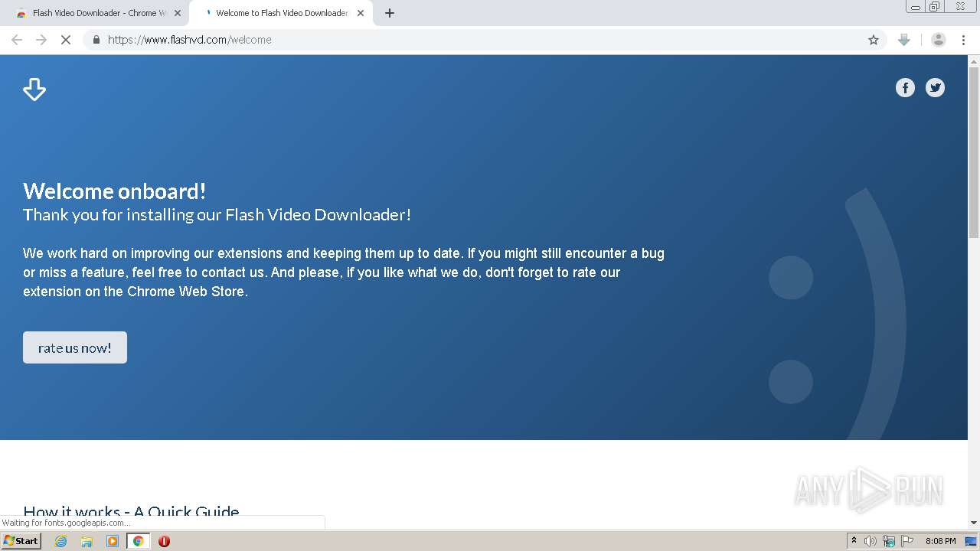This screenshot has width=980, height=551.
Task: Open the Chrome profile avatar
Action: [938, 40]
